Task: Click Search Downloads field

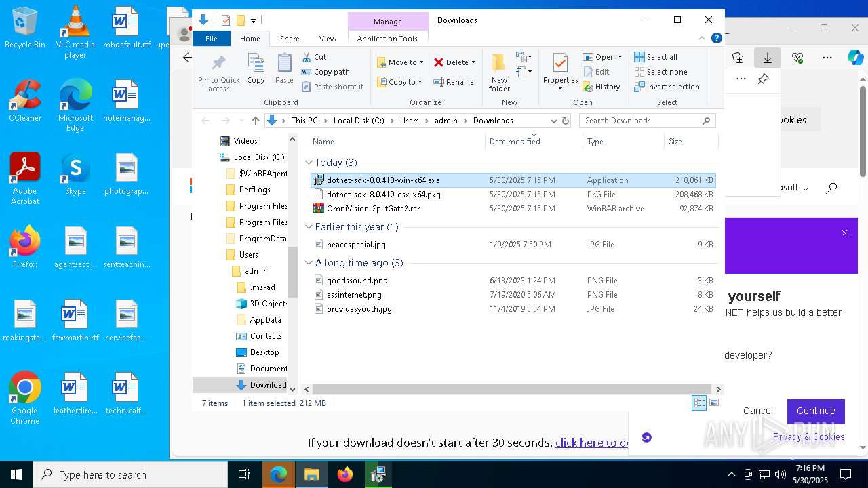Action: coord(641,121)
